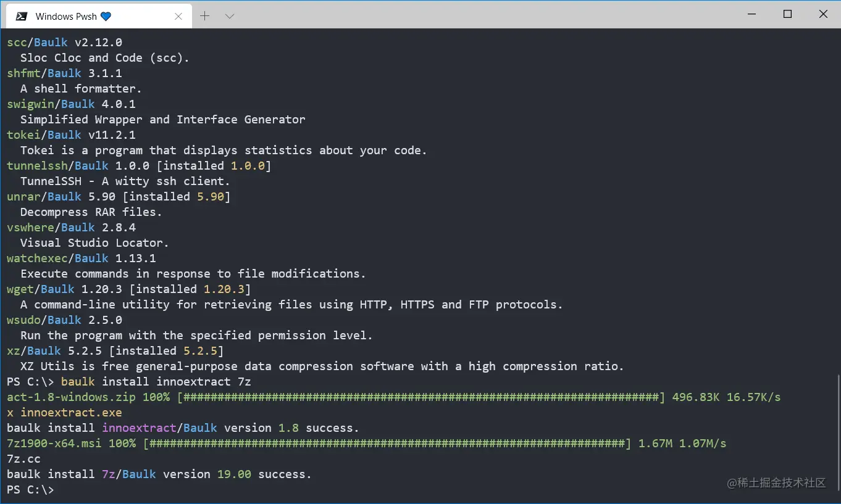Viewport: 841px width, 504px height.
Task: Maximize the terminal window
Action: 787,15
